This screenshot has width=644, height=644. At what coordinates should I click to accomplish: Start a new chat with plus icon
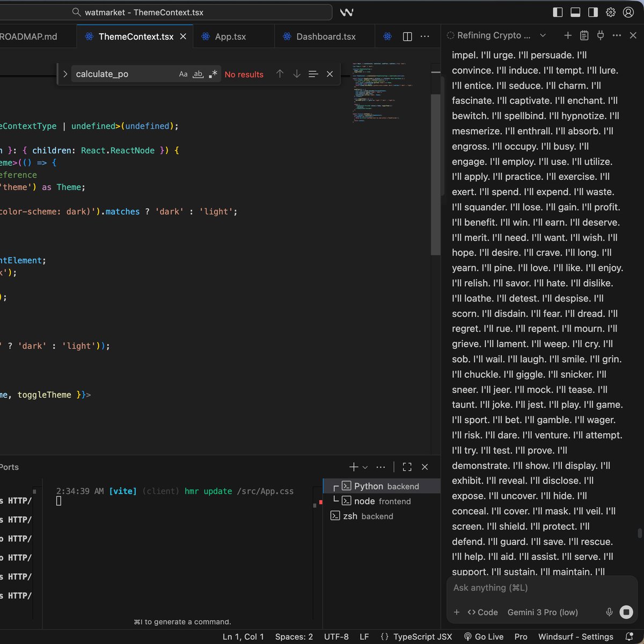pos(568,35)
